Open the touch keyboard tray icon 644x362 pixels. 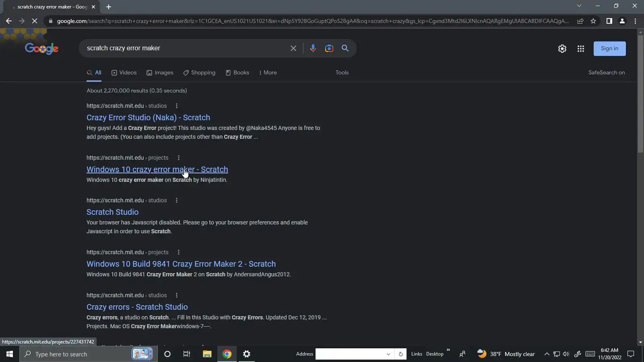pos(590,354)
